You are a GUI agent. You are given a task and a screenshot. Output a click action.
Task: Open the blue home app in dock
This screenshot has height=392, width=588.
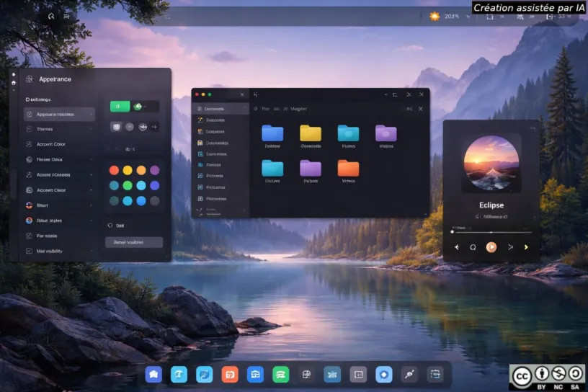153,374
